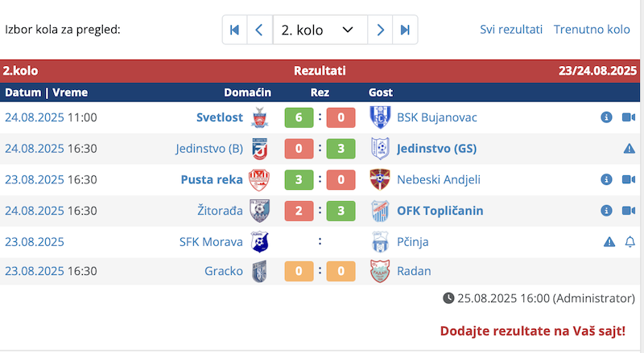The image size is (644, 353).
Task: Click bell notification for SFK Morava match
Action: pos(630,242)
